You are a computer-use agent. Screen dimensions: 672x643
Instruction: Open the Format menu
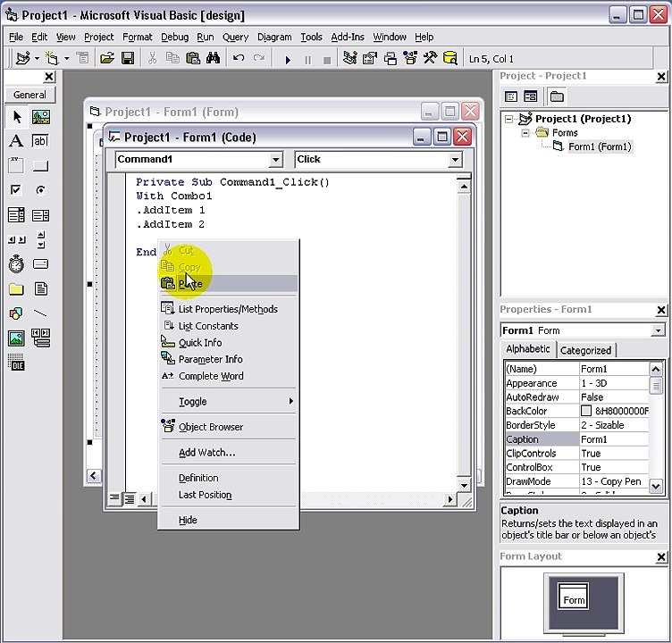tap(137, 37)
